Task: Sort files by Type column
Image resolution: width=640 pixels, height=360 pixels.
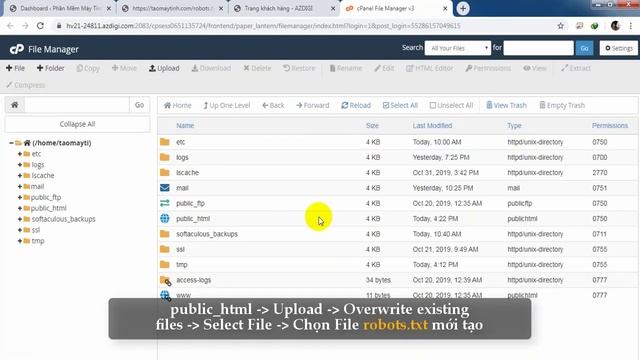Action: click(x=514, y=126)
